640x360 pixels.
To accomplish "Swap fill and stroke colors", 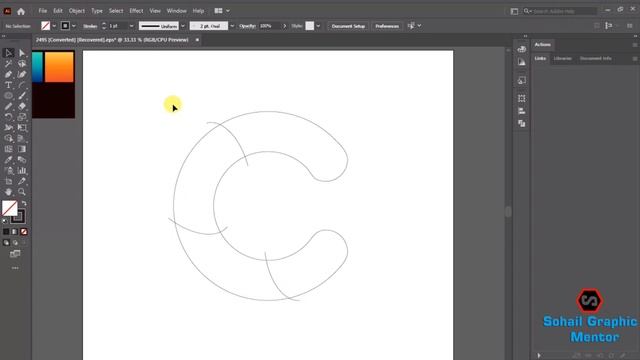I will 24,203.
